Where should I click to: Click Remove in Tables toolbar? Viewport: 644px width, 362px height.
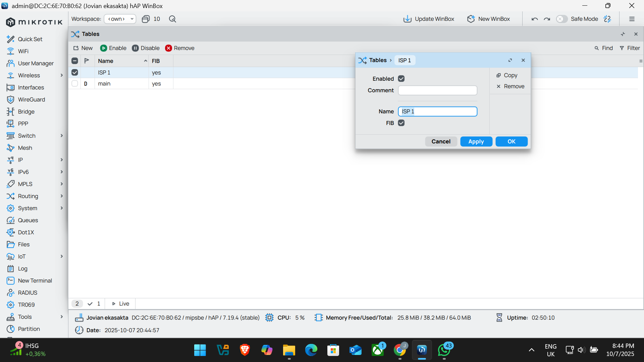click(180, 48)
